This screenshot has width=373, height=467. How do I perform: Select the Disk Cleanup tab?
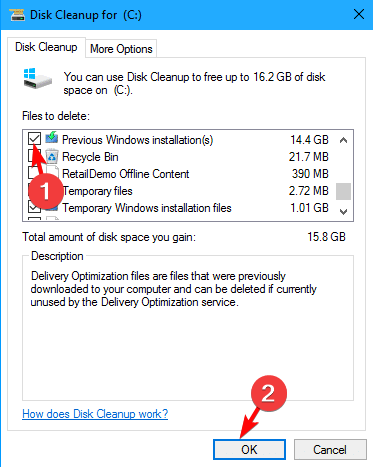[46, 47]
